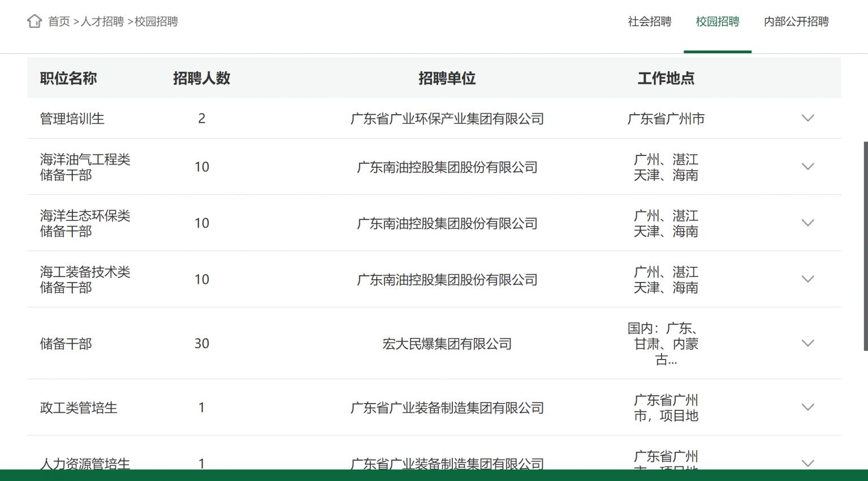Click the 人才招聘 breadcrumb link

102,22
